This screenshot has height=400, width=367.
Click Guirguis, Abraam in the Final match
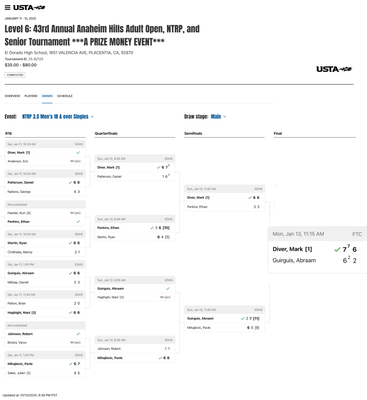pyautogui.click(x=294, y=260)
